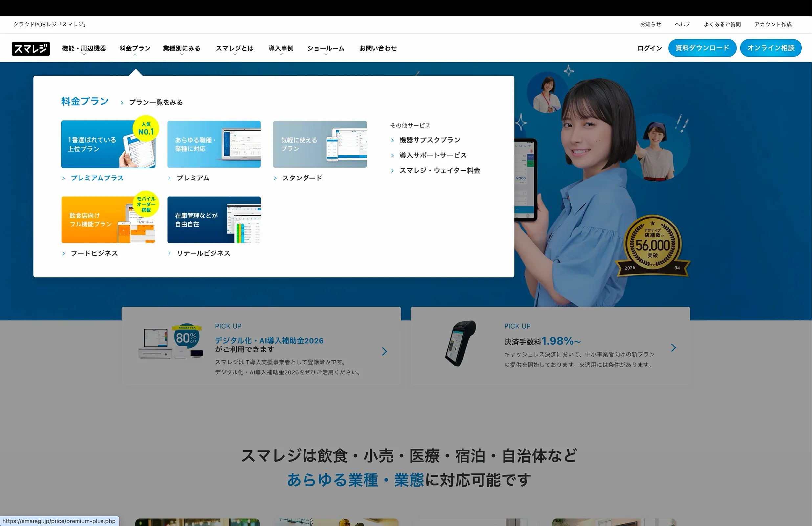Click the 56,000 store badge
The image size is (812, 526).
(x=653, y=247)
